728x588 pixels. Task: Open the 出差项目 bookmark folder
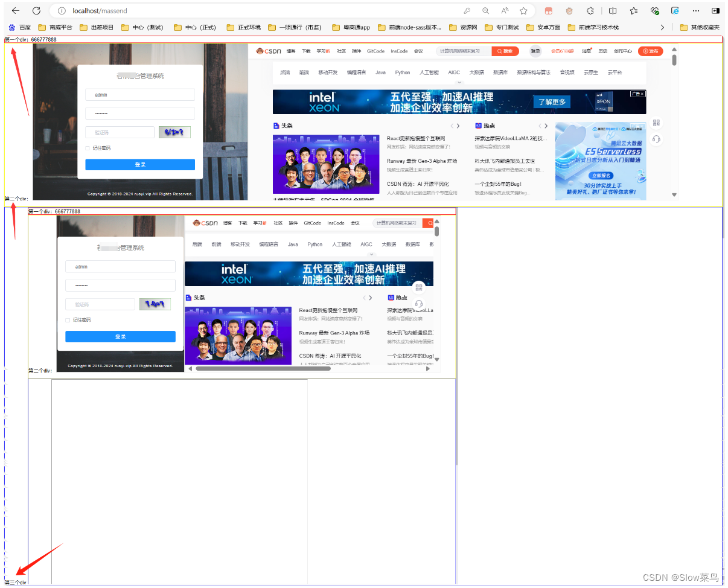coord(97,27)
